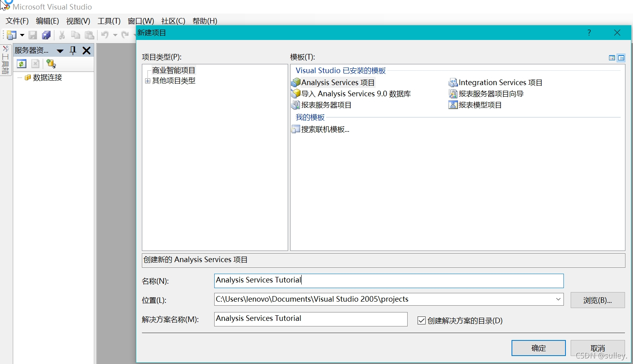The width and height of the screenshot is (633, 364).
Task: Toggle 创建解决方案的目录 checkbox
Action: point(422,320)
